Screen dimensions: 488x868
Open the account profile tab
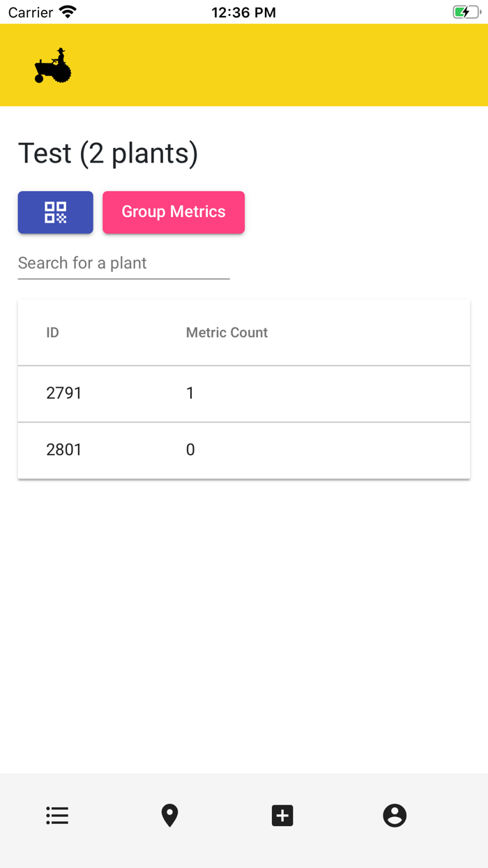tap(395, 815)
